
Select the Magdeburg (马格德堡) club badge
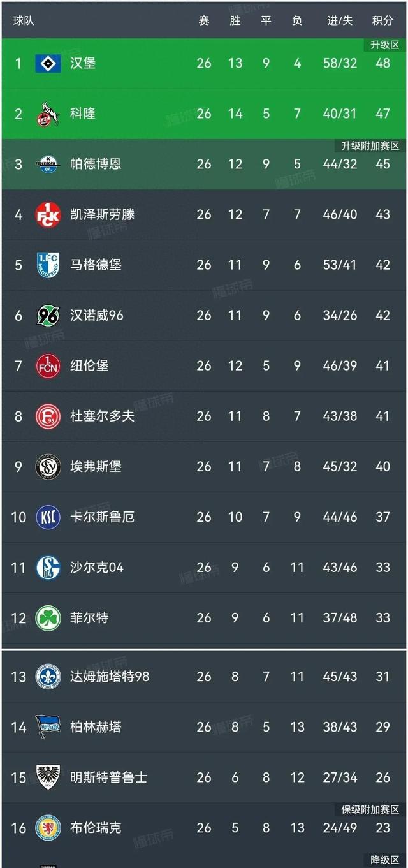[48, 265]
